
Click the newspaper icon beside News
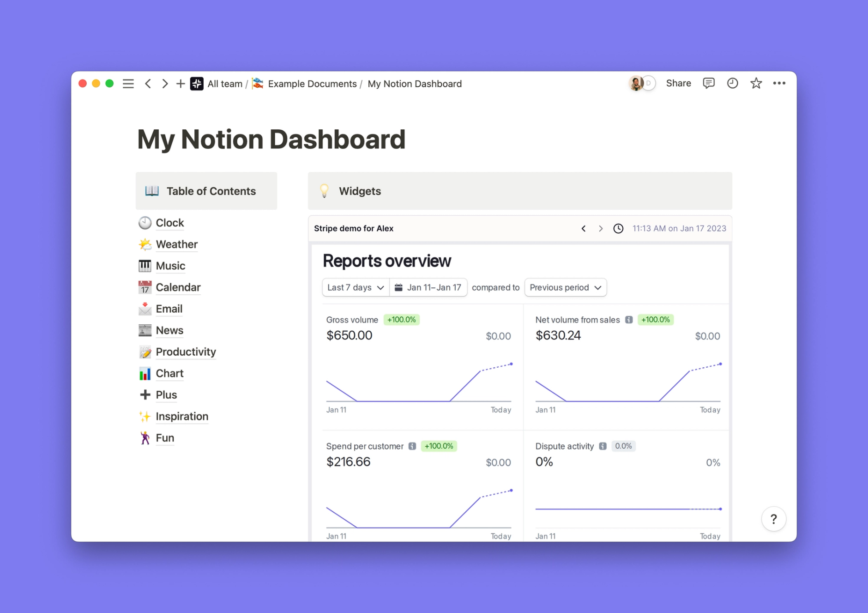pos(145,330)
